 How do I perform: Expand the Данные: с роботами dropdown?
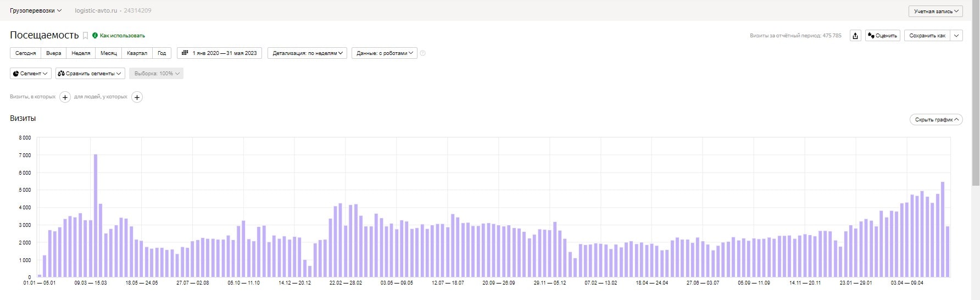click(384, 53)
